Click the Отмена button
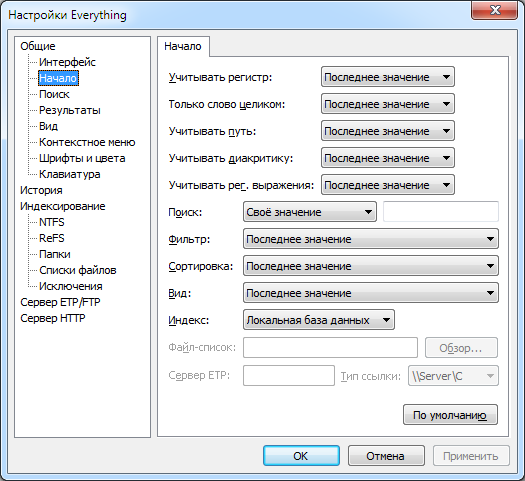The width and height of the screenshot is (525, 481). 386,456
